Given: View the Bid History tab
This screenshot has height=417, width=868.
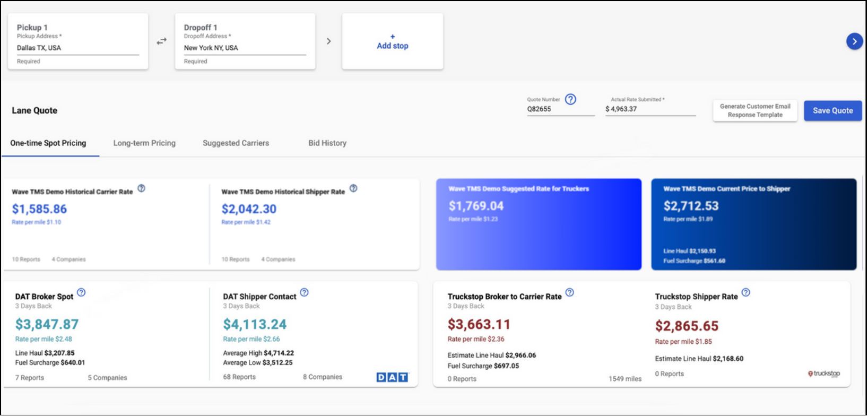Looking at the screenshot, I should [x=327, y=143].
